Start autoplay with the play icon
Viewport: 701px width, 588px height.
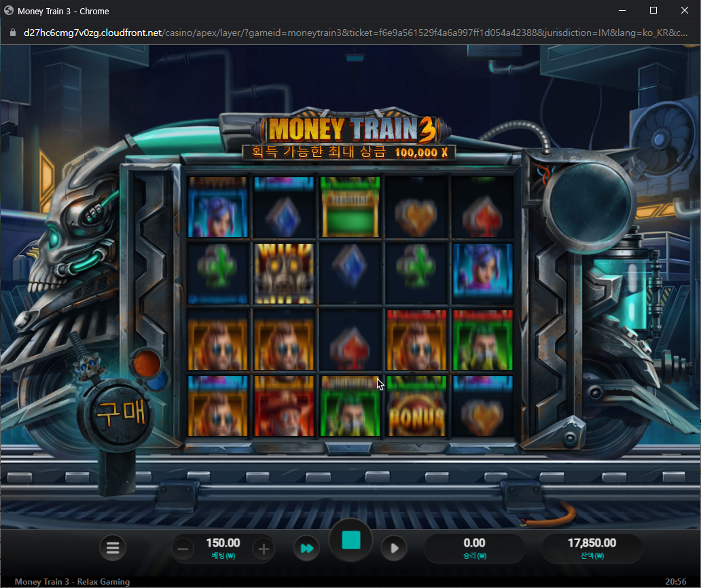coord(394,548)
